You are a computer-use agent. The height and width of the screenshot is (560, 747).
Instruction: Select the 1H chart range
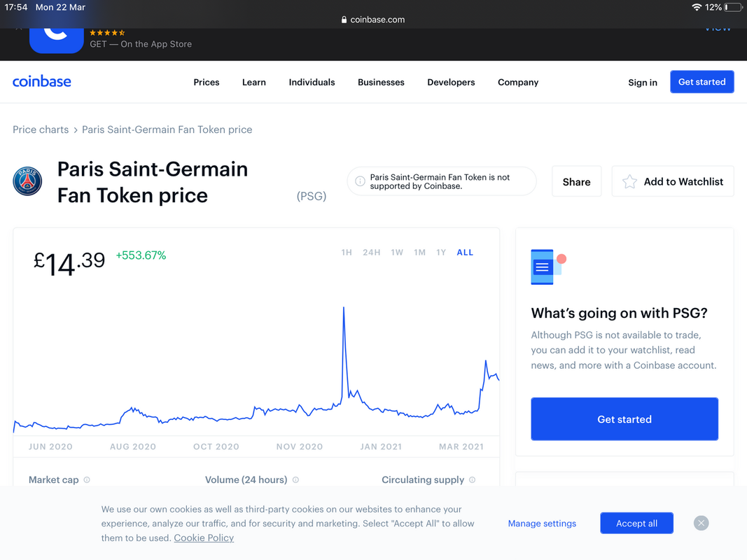pyautogui.click(x=347, y=253)
